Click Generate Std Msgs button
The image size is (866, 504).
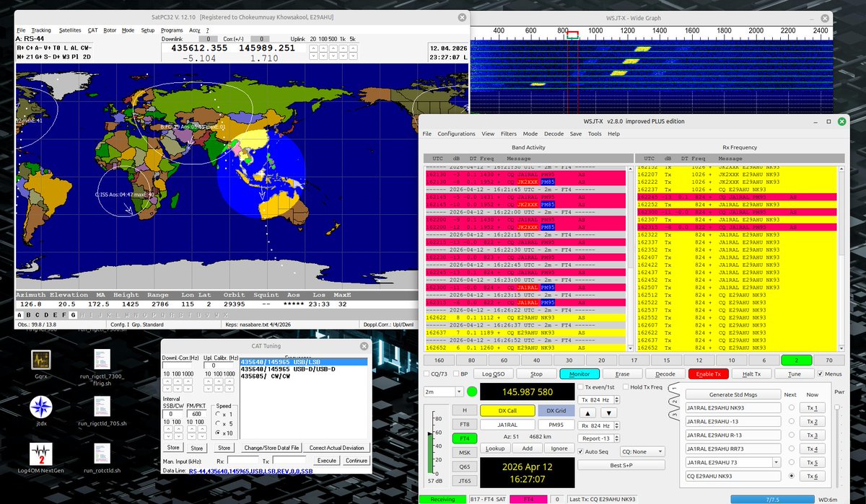(x=732, y=394)
